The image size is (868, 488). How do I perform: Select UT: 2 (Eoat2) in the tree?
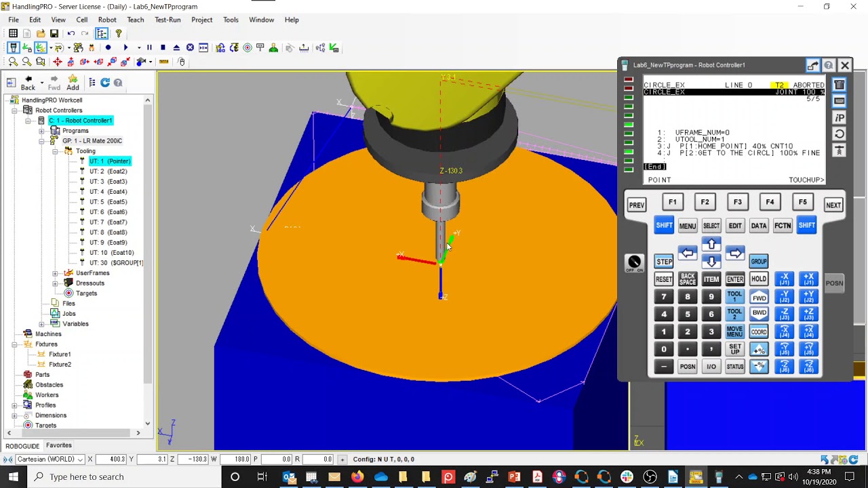(x=108, y=171)
